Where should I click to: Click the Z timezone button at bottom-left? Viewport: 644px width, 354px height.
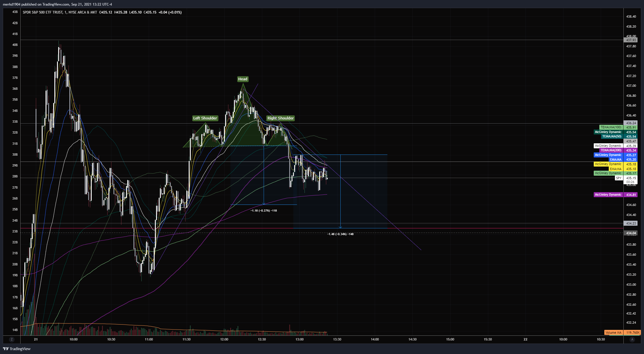[x=12, y=339]
